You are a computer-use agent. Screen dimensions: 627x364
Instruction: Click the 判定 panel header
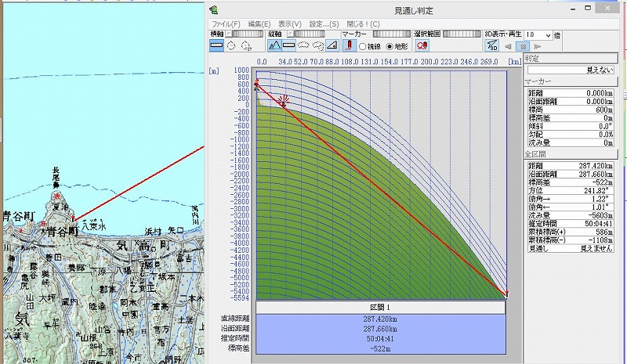(x=571, y=59)
